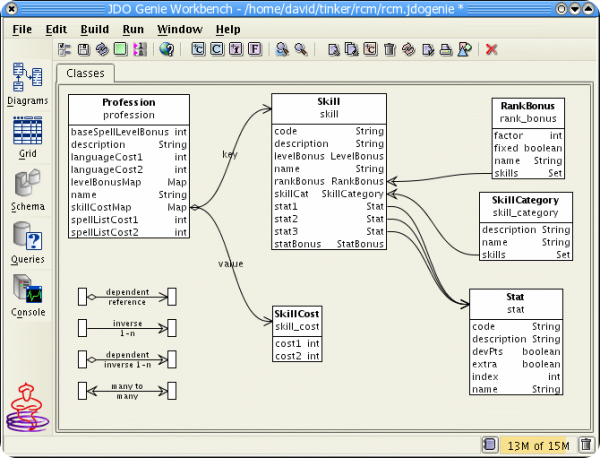The height and width of the screenshot is (458, 600).
Task: Show the Console panel
Action: coord(27,293)
